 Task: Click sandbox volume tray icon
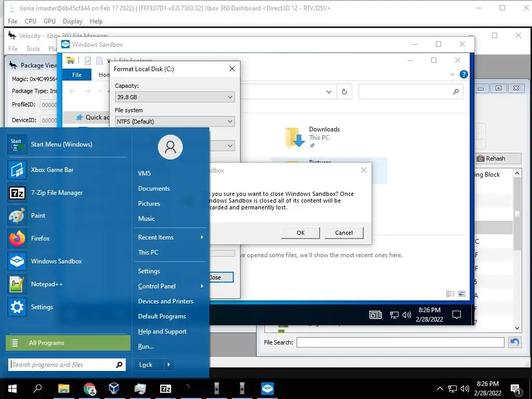406,315
